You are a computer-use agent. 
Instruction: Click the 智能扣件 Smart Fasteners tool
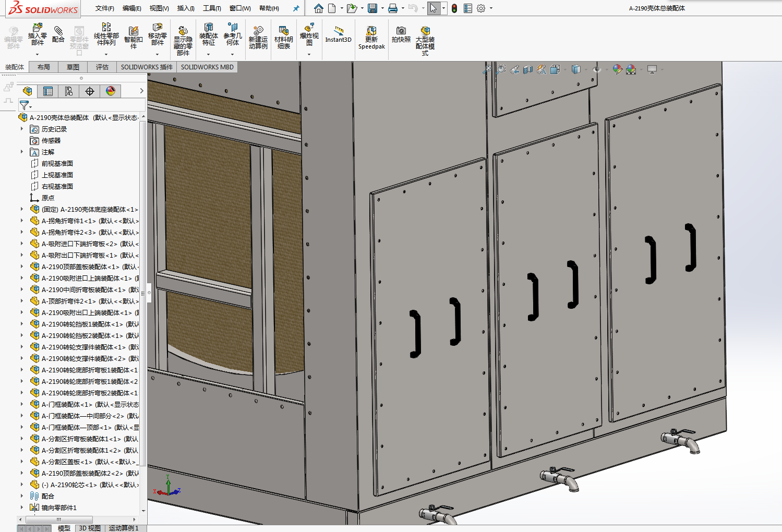click(133, 38)
